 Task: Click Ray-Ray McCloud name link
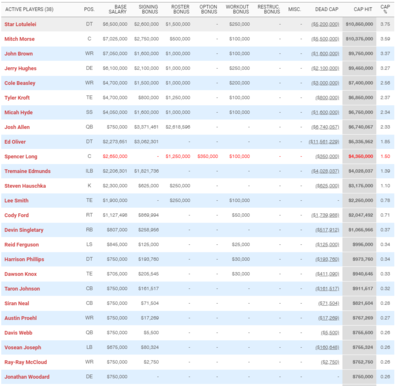point(26,362)
